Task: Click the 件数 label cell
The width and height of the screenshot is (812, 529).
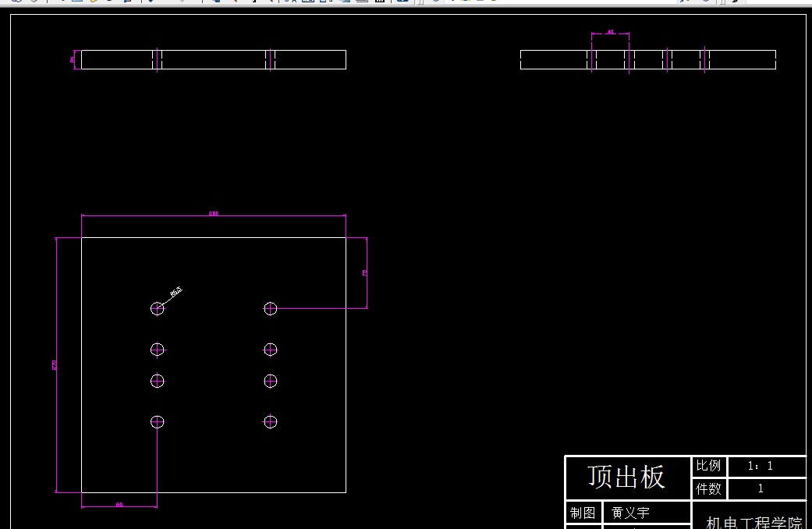Action: [x=708, y=488]
